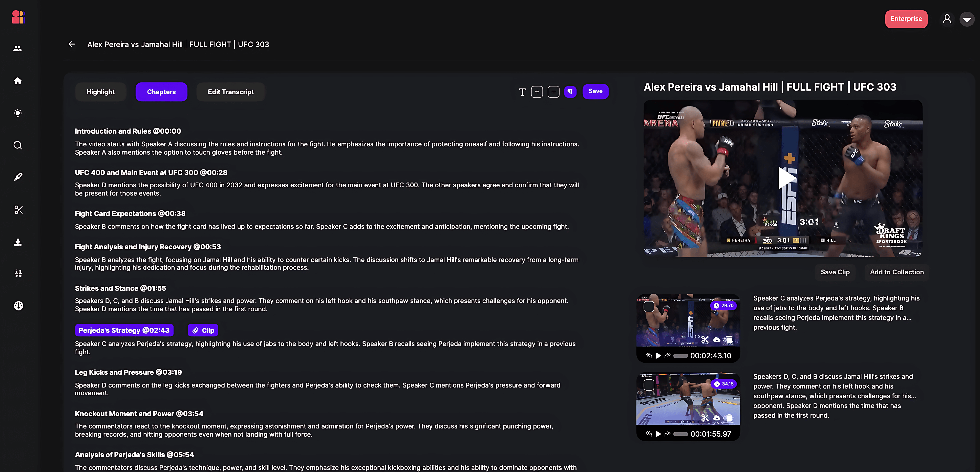Switch to the Edit Transcript tab

[231, 92]
